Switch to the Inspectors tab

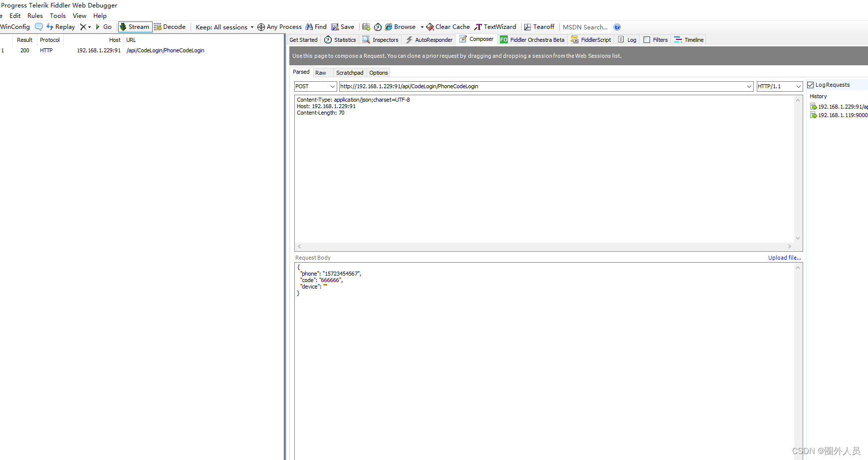tap(381, 40)
